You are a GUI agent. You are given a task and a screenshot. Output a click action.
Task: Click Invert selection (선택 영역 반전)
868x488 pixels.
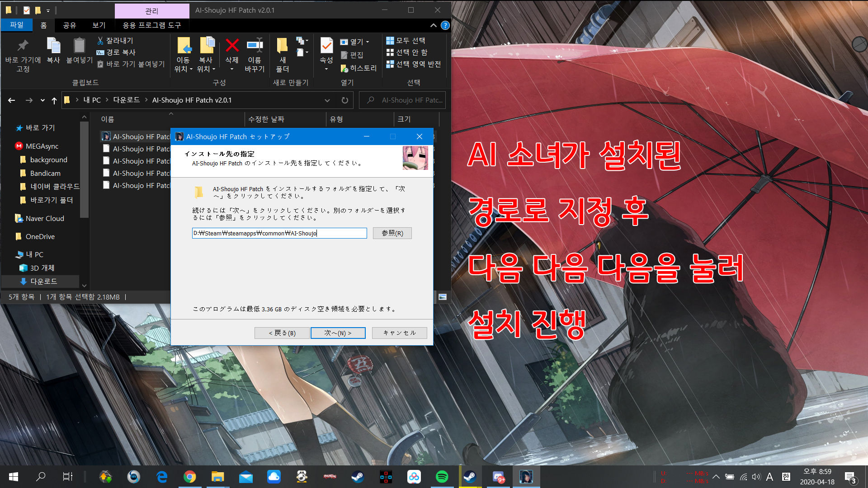414,64
